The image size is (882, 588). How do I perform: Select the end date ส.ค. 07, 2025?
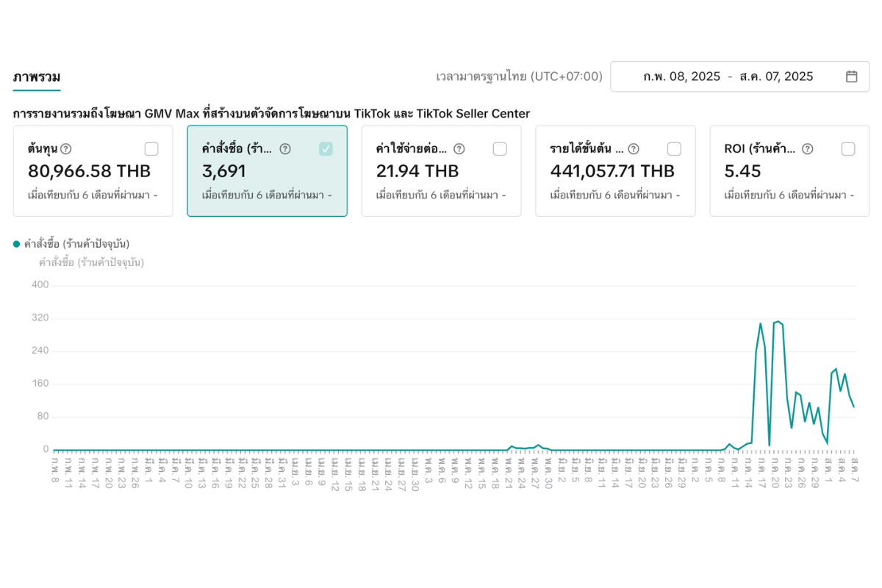coord(776,76)
